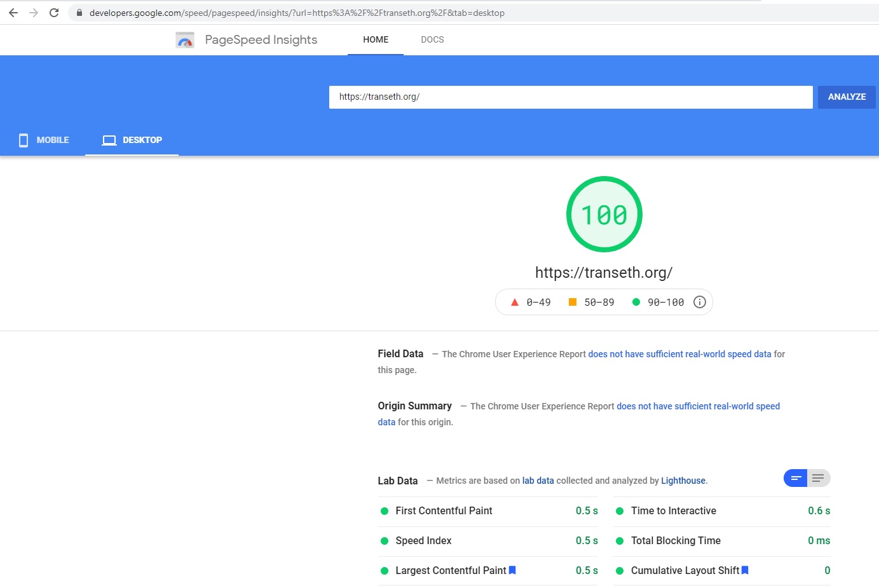This screenshot has height=588, width=879.
Task: Click the 0 Cumulative Layout Shift value
Action: 827,570
